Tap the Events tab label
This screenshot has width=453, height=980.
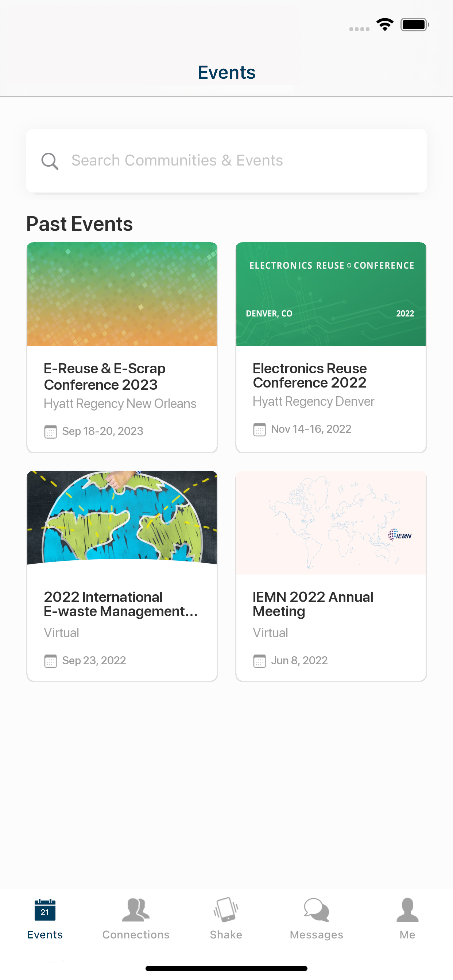pyautogui.click(x=45, y=935)
